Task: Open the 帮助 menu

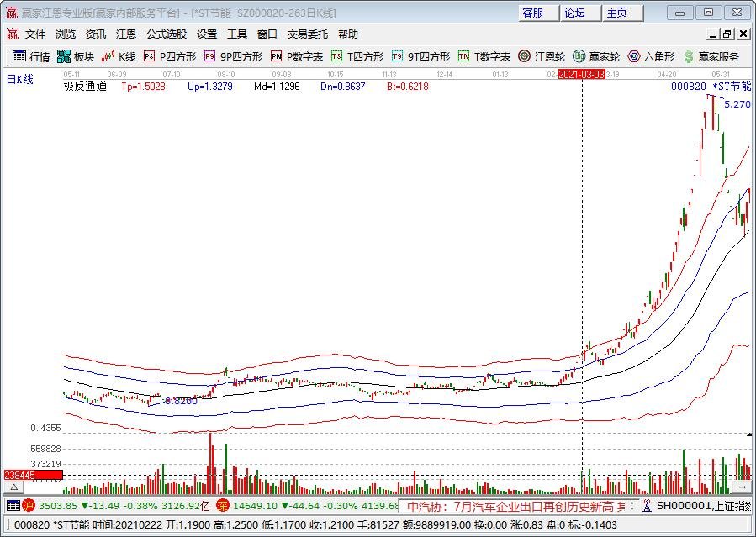Action: pyautogui.click(x=347, y=34)
